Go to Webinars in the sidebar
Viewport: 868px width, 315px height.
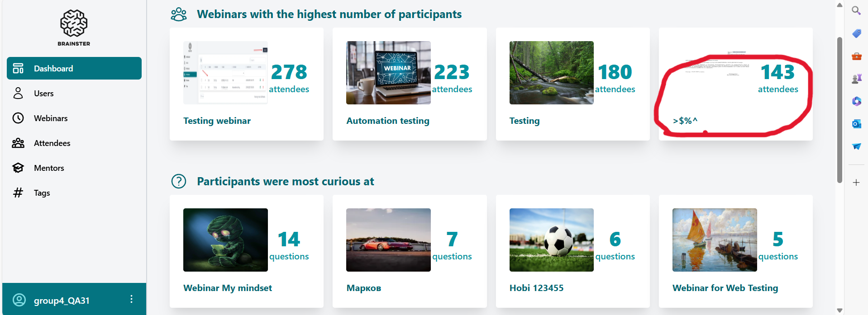50,118
